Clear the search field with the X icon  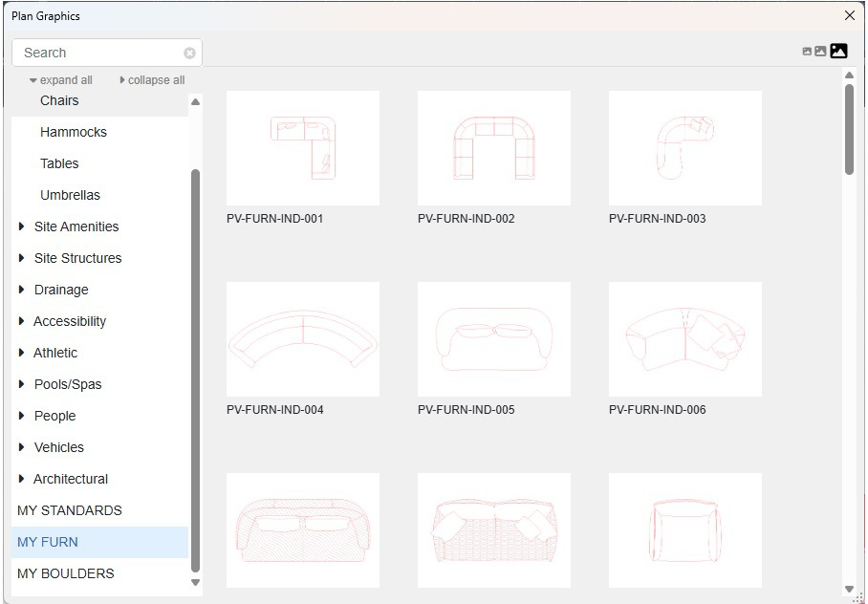click(x=189, y=53)
